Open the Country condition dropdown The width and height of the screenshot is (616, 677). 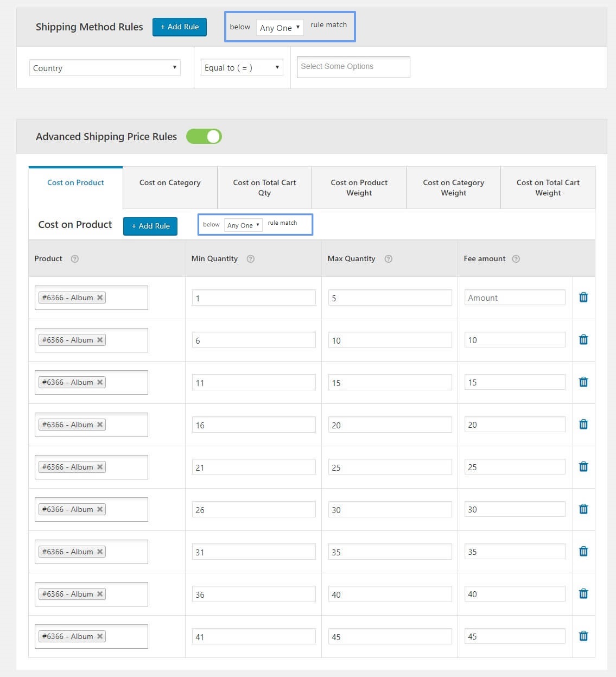104,67
